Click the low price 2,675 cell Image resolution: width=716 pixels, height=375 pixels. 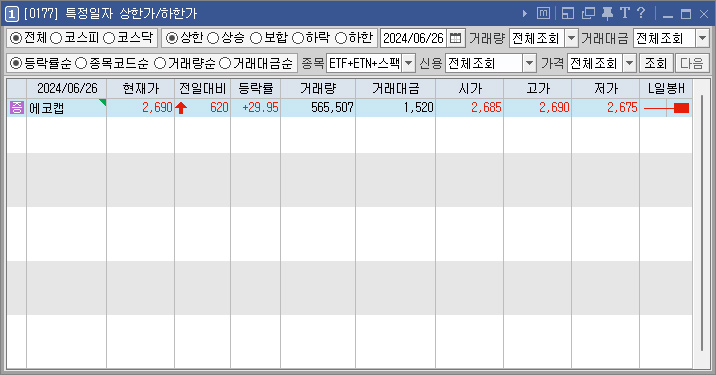(605, 108)
